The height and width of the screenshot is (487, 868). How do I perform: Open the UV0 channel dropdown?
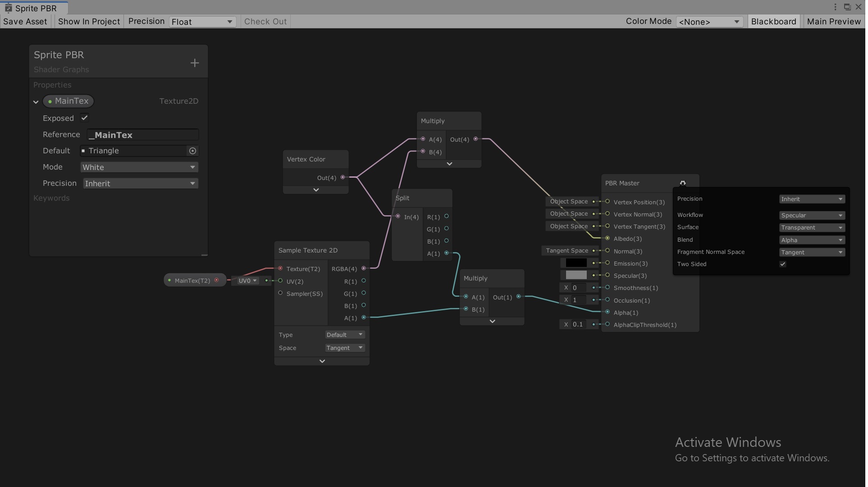247,280
